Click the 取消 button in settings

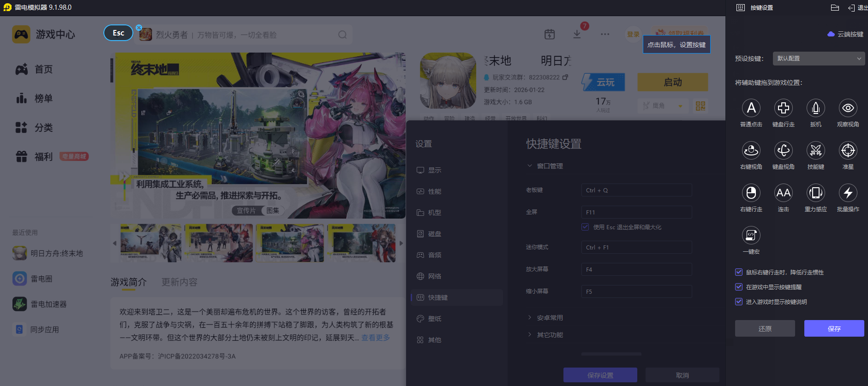pyautogui.click(x=682, y=375)
